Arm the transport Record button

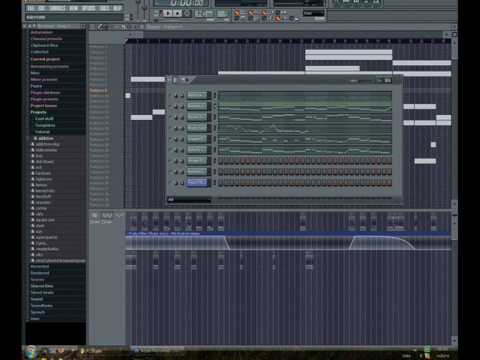187,13
